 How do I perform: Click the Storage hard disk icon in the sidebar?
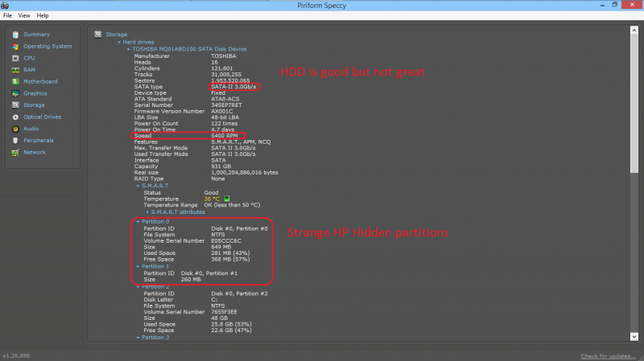(15, 105)
